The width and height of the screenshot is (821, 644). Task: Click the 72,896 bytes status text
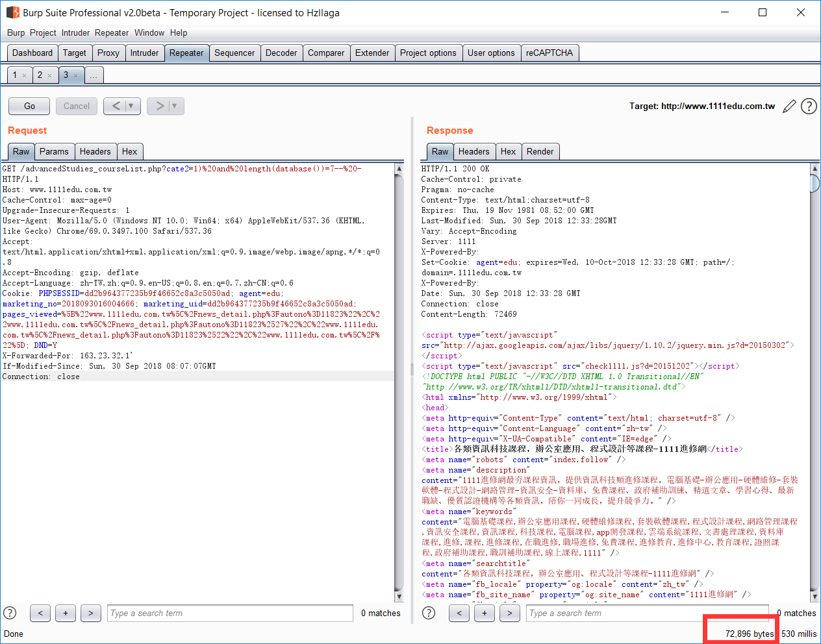pos(750,634)
